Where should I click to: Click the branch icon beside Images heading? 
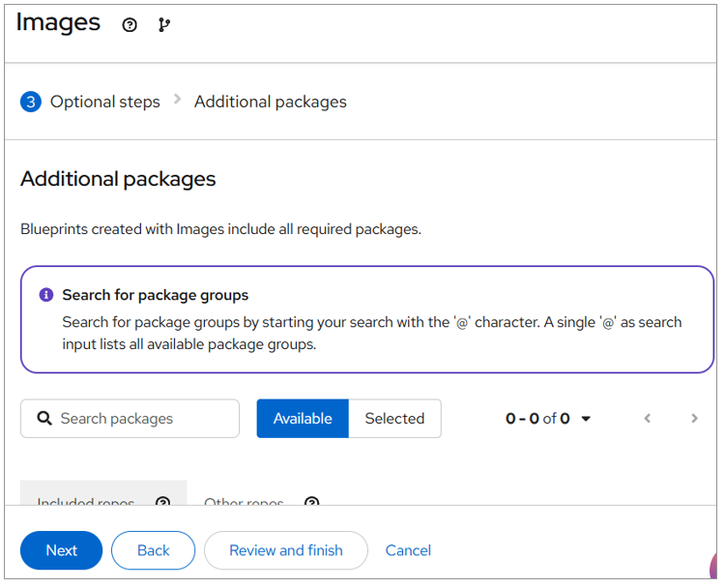(164, 25)
